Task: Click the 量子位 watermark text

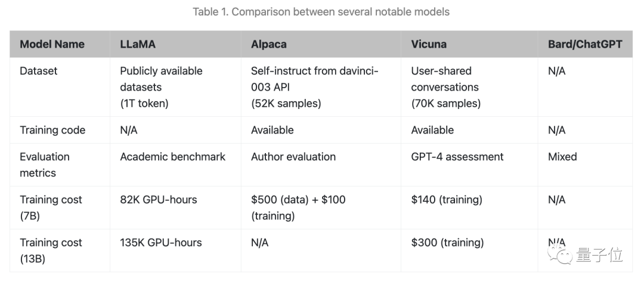Action: 599,256
